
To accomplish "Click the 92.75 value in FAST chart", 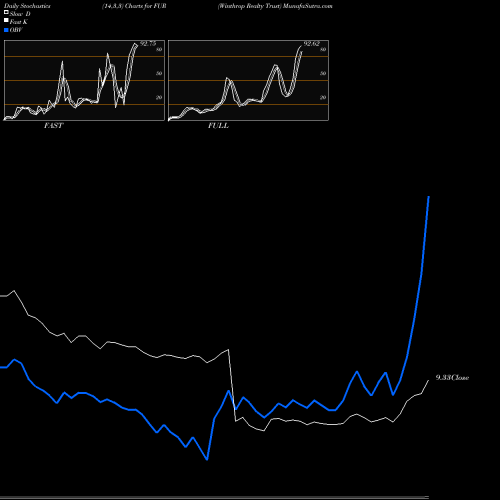I will tap(148, 44).
